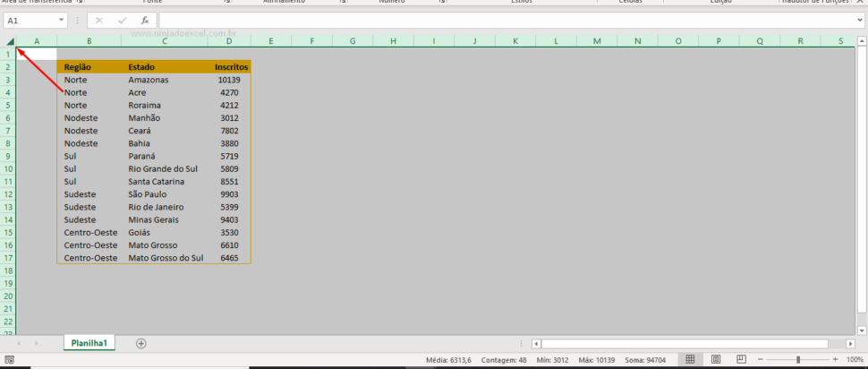Select the Bahia cell
This screenshot has width=868, height=369.
click(x=165, y=143)
